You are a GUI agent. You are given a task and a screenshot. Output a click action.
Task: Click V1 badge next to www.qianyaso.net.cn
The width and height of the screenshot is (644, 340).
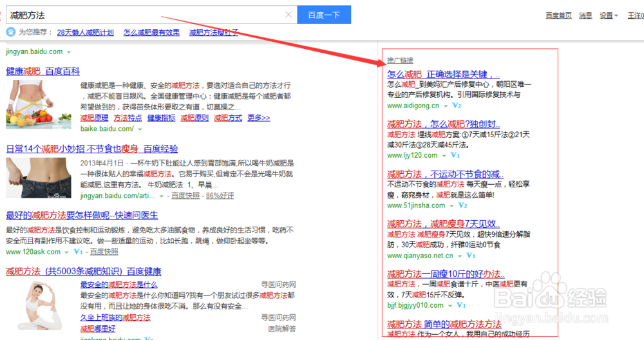[x=471, y=256]
